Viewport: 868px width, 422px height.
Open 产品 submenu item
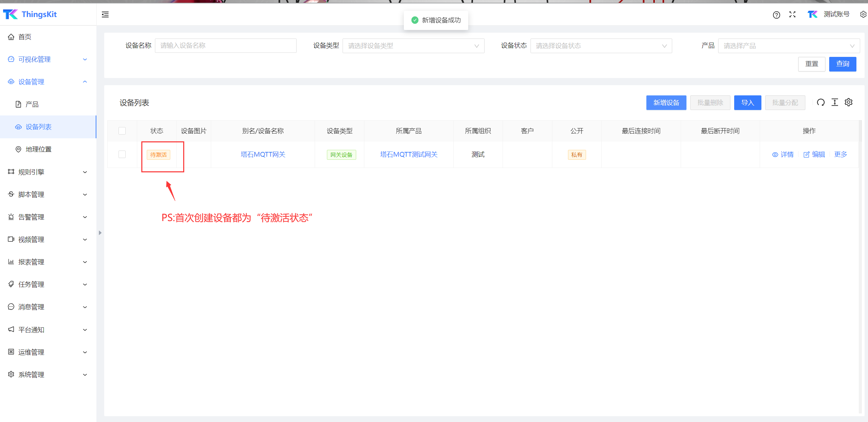32,104
